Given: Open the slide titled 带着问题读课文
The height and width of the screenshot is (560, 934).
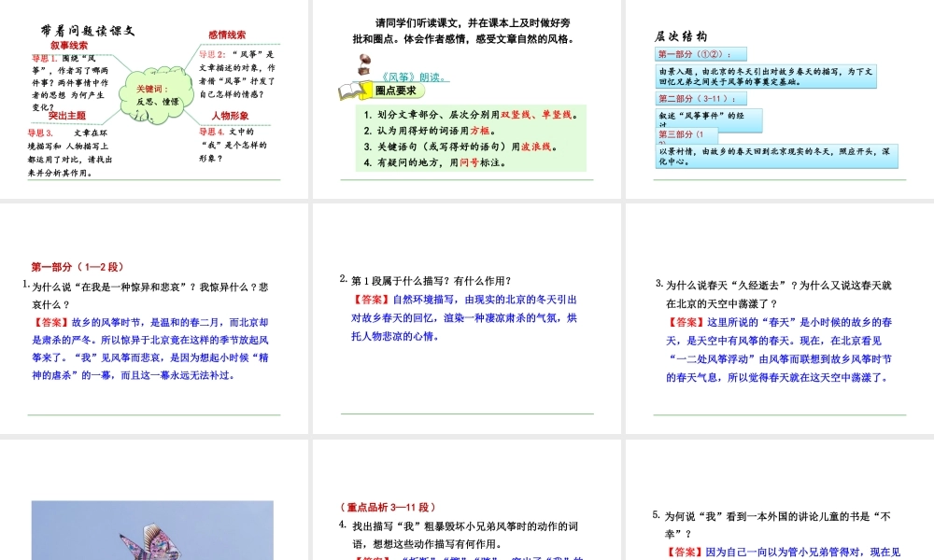Looking at the screenshot, I should pos(154,99).
